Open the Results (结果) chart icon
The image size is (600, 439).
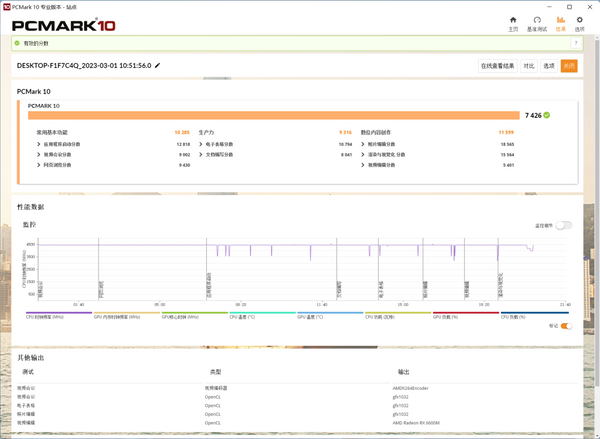tap(560, 20)
